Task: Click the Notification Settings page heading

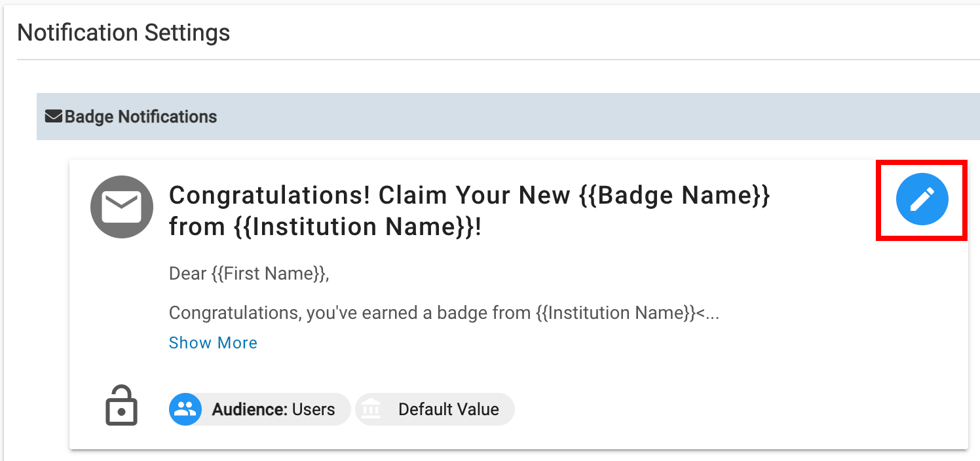Action: (124, 32)
